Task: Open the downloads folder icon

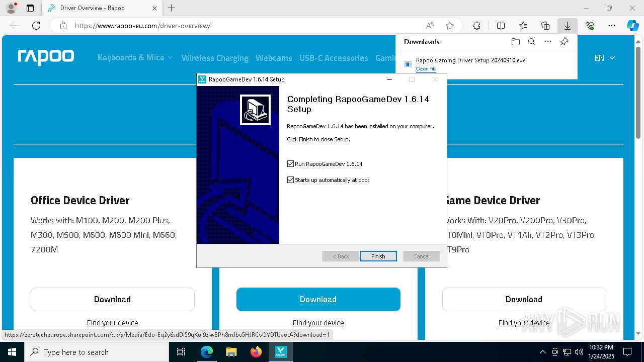Action: pyautogui.click(x=515, y=42)
